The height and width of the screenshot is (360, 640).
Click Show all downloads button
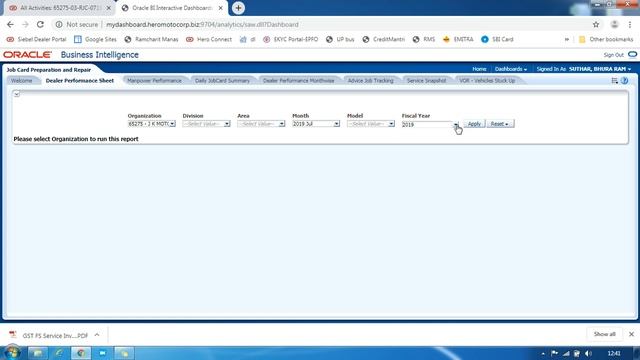[604, 334]
